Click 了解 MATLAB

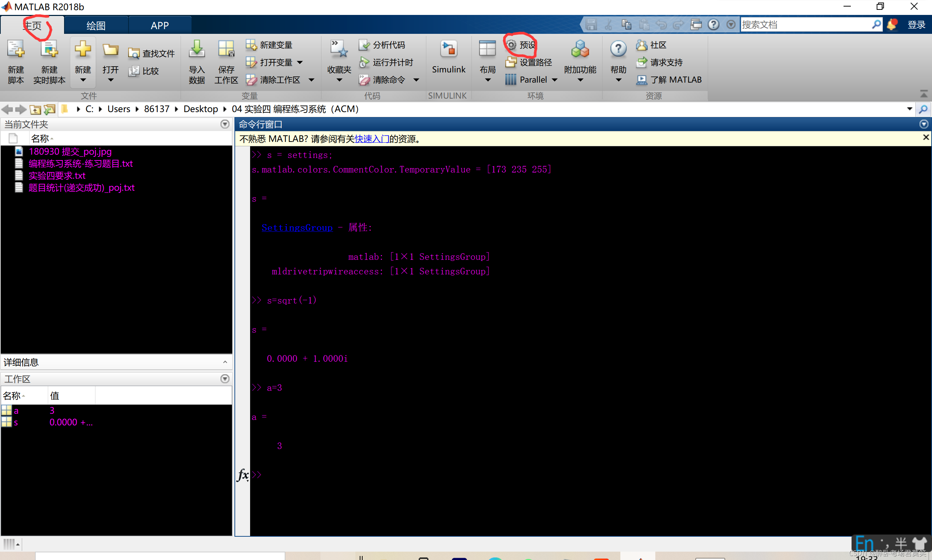tap(669, 80)
